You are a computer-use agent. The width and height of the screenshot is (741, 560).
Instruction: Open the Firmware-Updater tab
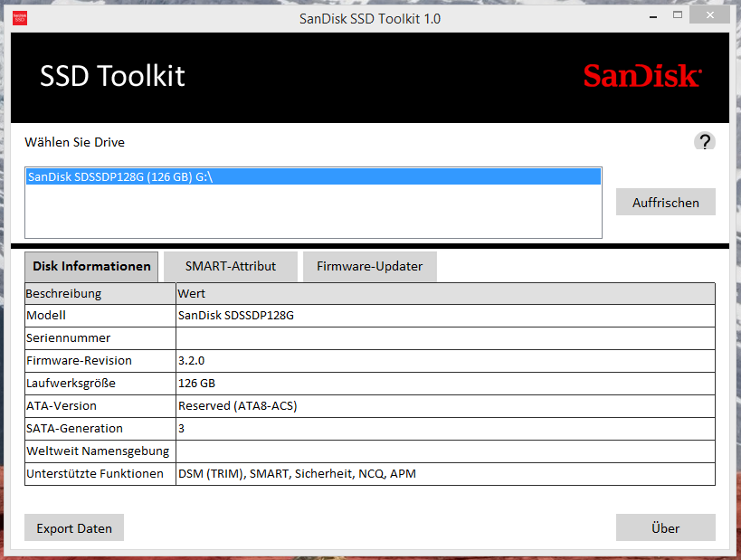tap(369, 267)
